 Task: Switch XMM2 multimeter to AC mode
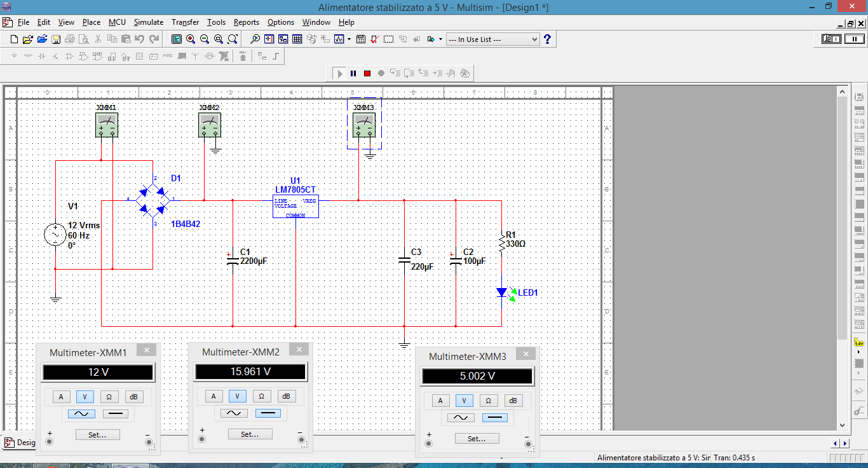pyautogui.click(x=234, y=413)
